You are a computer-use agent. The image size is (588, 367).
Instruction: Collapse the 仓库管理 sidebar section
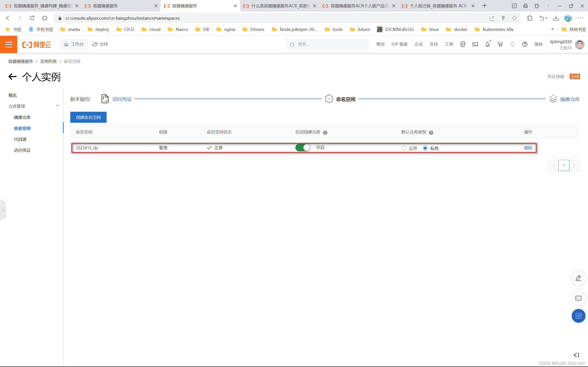pyautogui.click(x=58, y=106)
